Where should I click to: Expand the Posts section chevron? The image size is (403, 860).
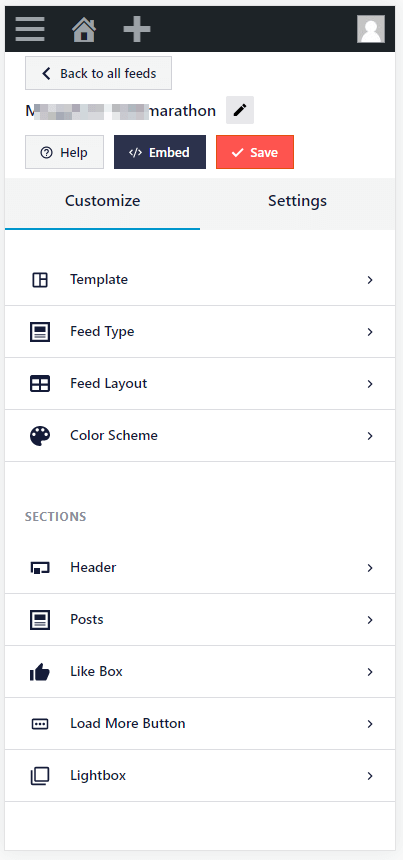click(370, 620)
